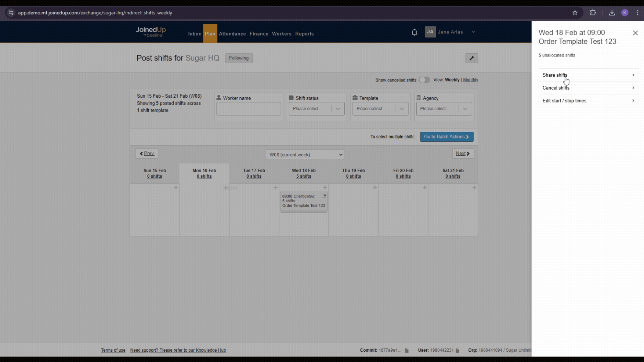The width and height of the screenshot is (644, 362).
Task: Add a shift on Sun 15 Feb
Action: click(176, 188)
